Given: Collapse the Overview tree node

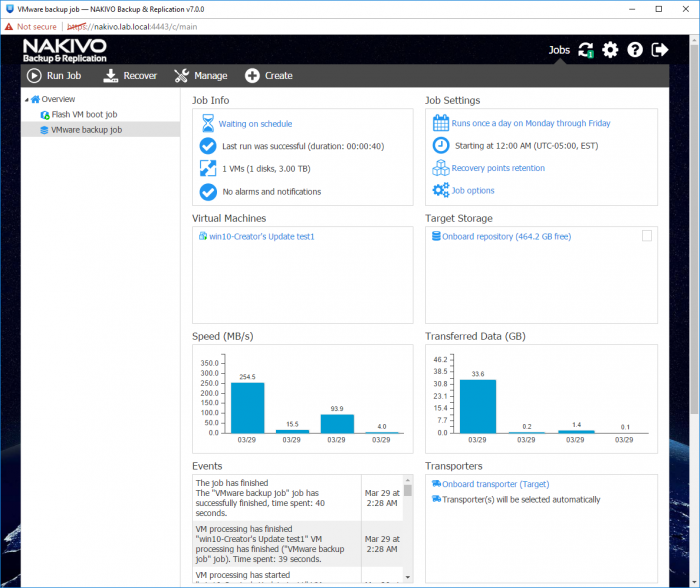Looking at the screenshot, I should tap(27, 100).
